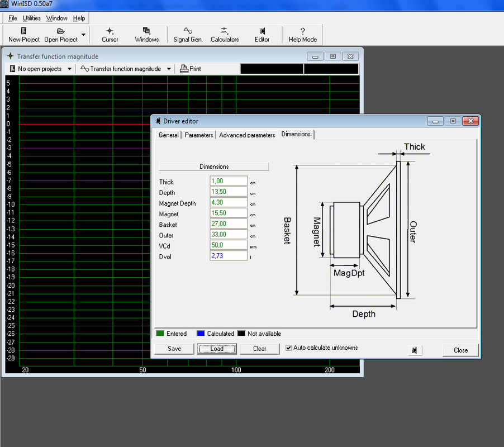Click the VCd value field
The image size is (504, 447).
[x=229, y=245]
